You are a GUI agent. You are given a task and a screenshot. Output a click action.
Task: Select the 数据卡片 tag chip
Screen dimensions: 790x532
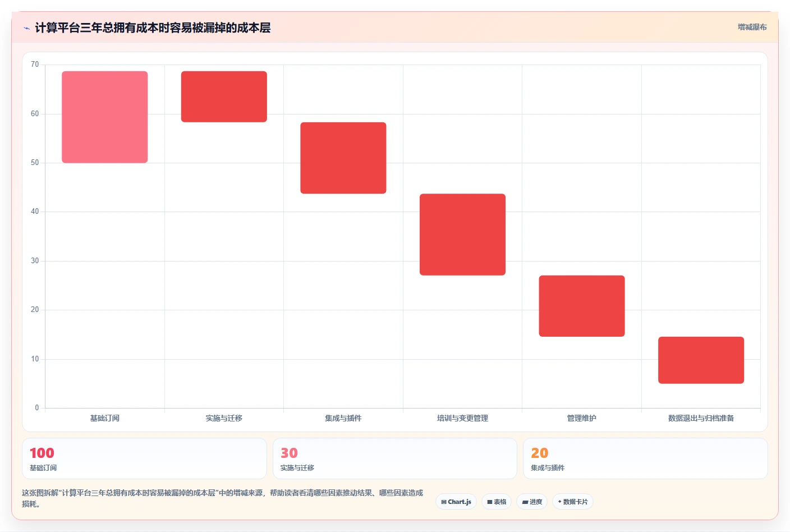pos(573,502)
